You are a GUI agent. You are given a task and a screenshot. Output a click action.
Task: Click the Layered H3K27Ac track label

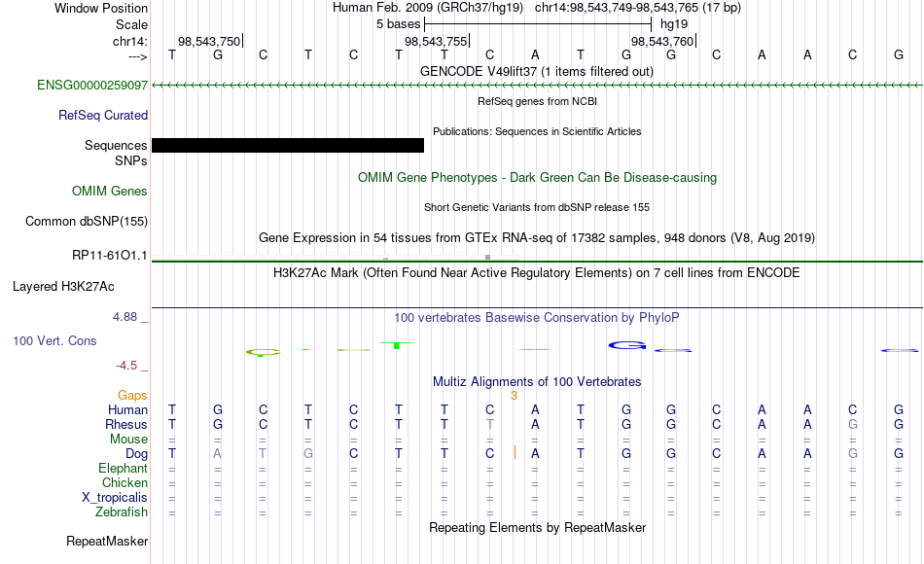pyautogui.click(x=63, y=287)
